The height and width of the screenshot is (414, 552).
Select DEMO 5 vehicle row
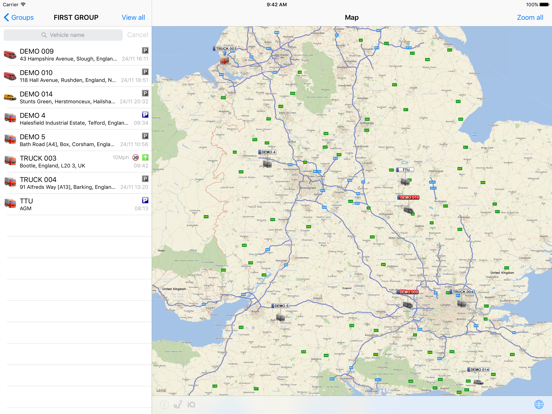click(76, 140)
